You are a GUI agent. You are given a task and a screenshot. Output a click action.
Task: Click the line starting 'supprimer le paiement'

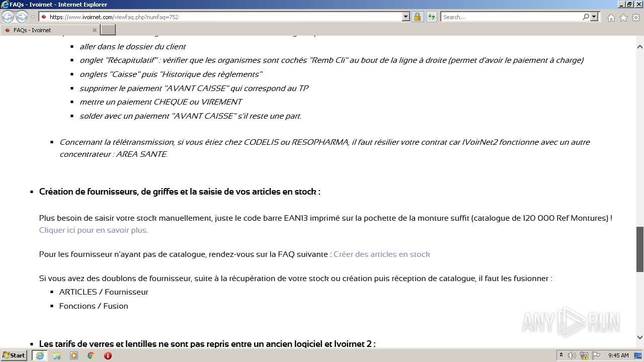(x=194, y=88)
